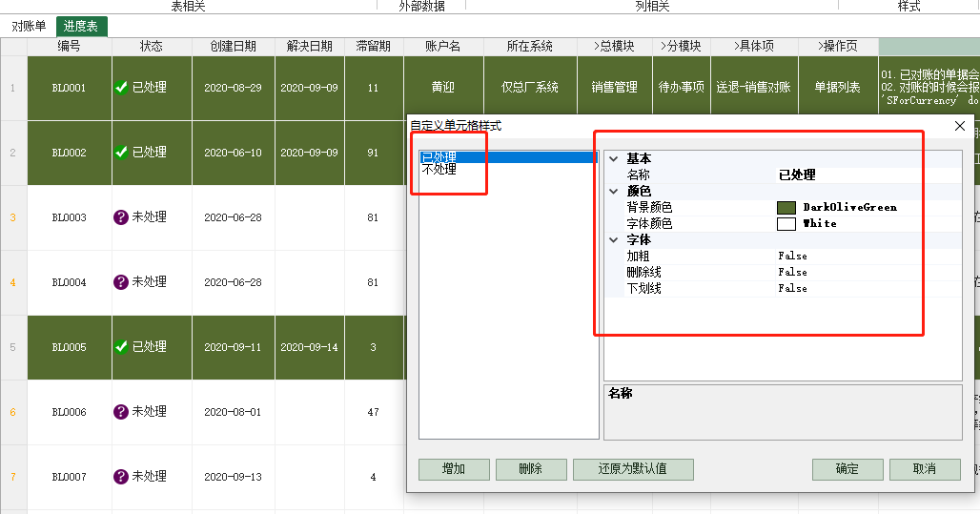Toggle the 加粗 property value False

pos(792,256)
